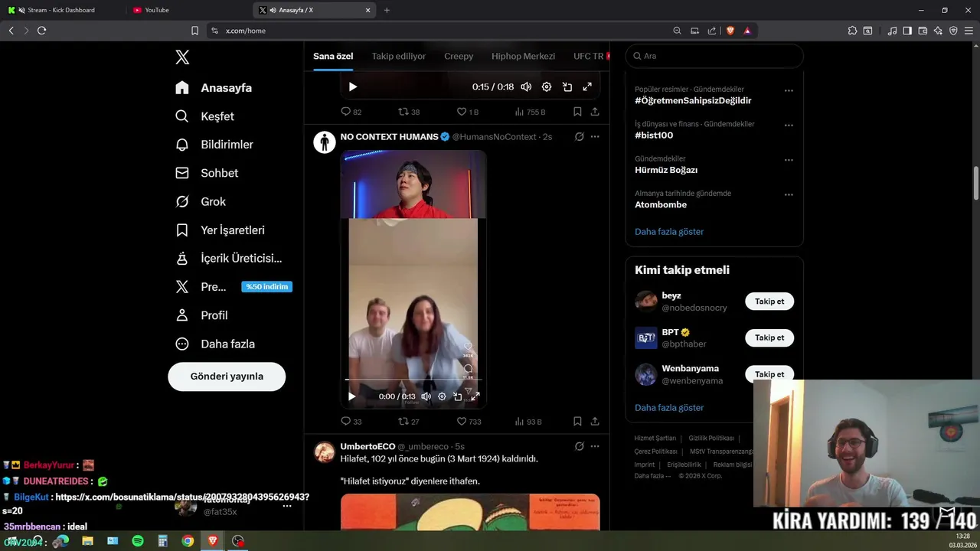The width and height of the screenshot is (980, 551).
Task: Play the top video
Action: (x=353, y=86)
